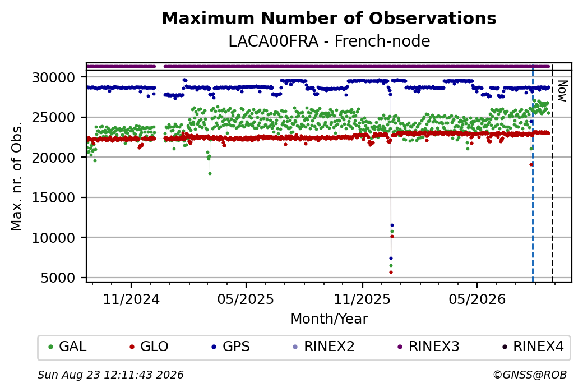Click the '©GNSS@ROB' credit text
The width and height of the screenshot is (583, 392).
point(530,375)
